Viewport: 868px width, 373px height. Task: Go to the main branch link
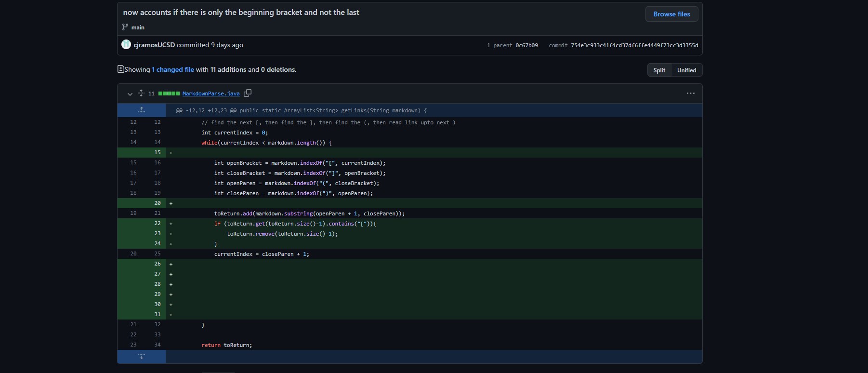coord(138,27)
